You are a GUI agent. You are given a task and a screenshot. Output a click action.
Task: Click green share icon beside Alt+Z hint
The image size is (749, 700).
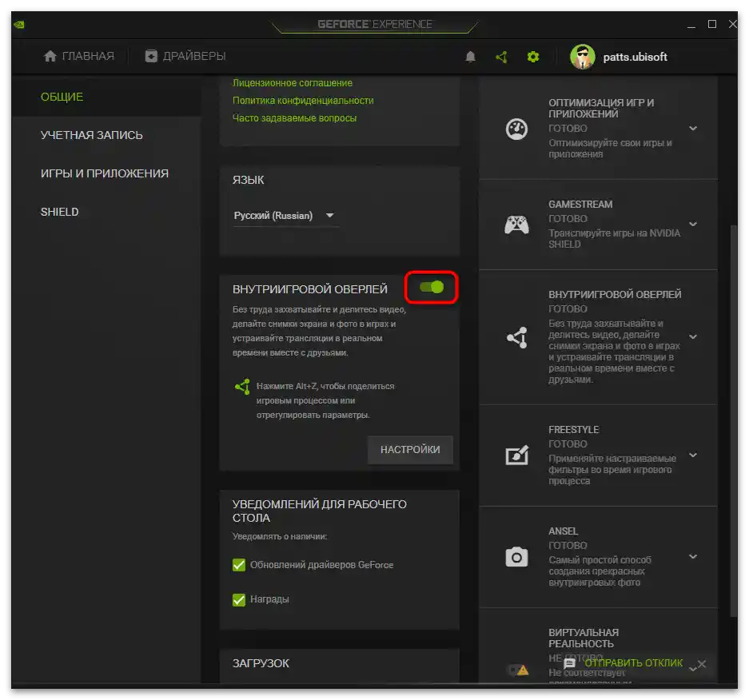pos(243,387)
